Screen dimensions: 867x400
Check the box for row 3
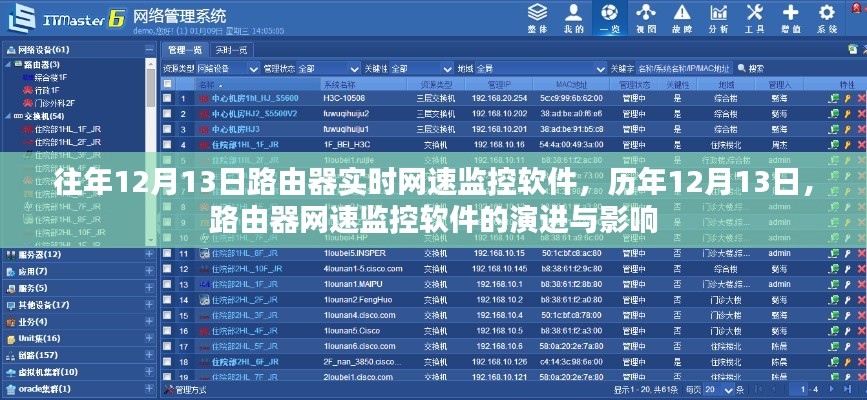coord(167,130)
